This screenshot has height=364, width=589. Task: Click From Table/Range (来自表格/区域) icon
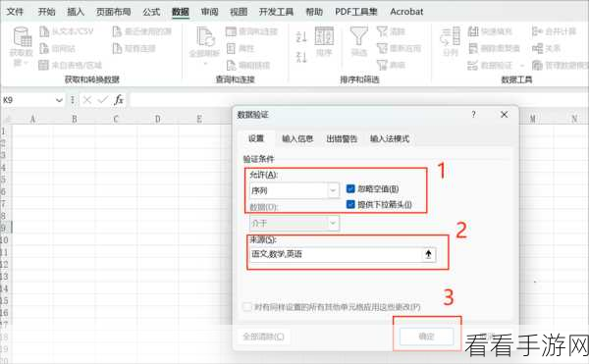click(x=43, y=66)
